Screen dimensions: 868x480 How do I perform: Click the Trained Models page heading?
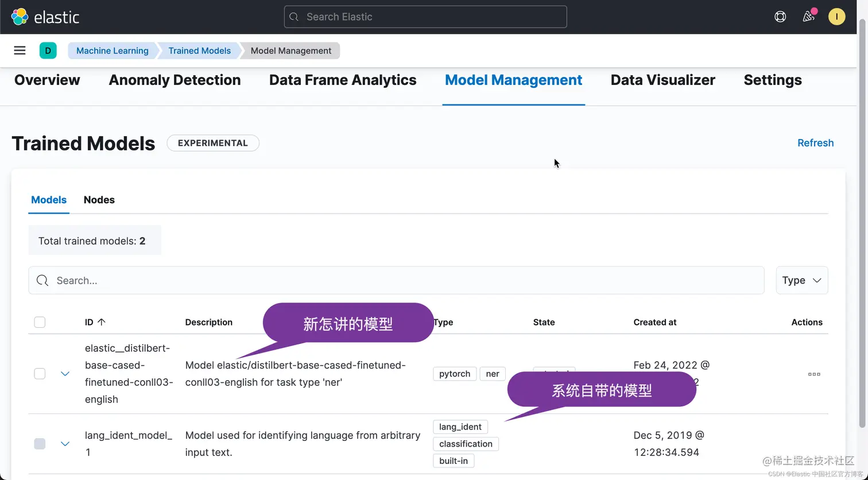pos(83,144)
